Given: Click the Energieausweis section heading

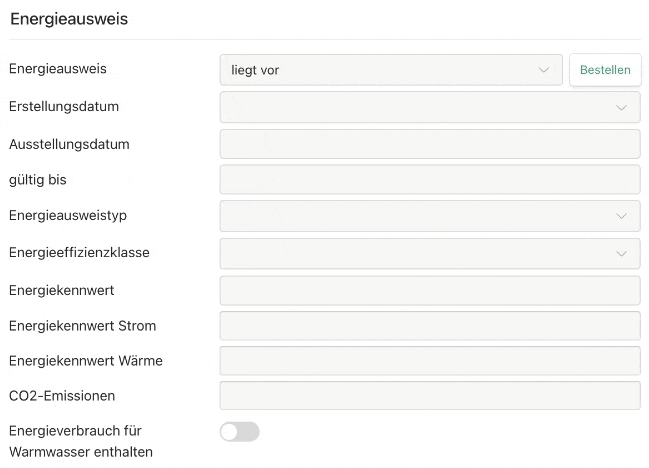Looking at the screenshot, I should pos(69,19).
